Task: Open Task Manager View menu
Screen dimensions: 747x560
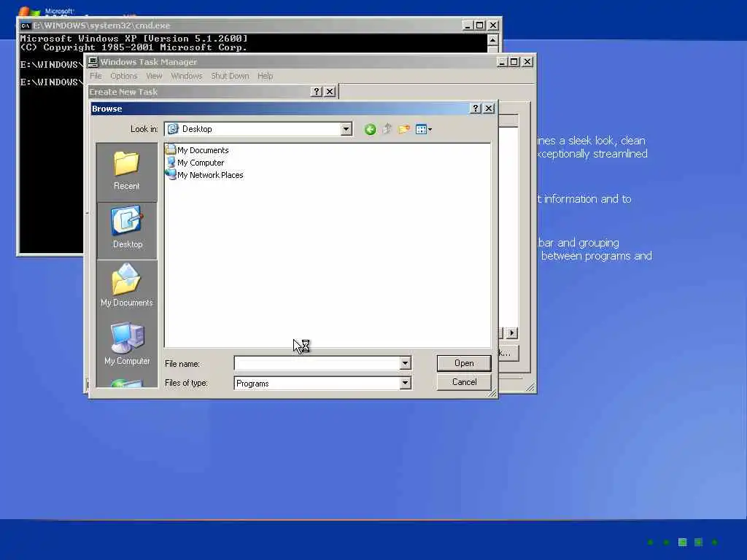Action: point(154,76)
